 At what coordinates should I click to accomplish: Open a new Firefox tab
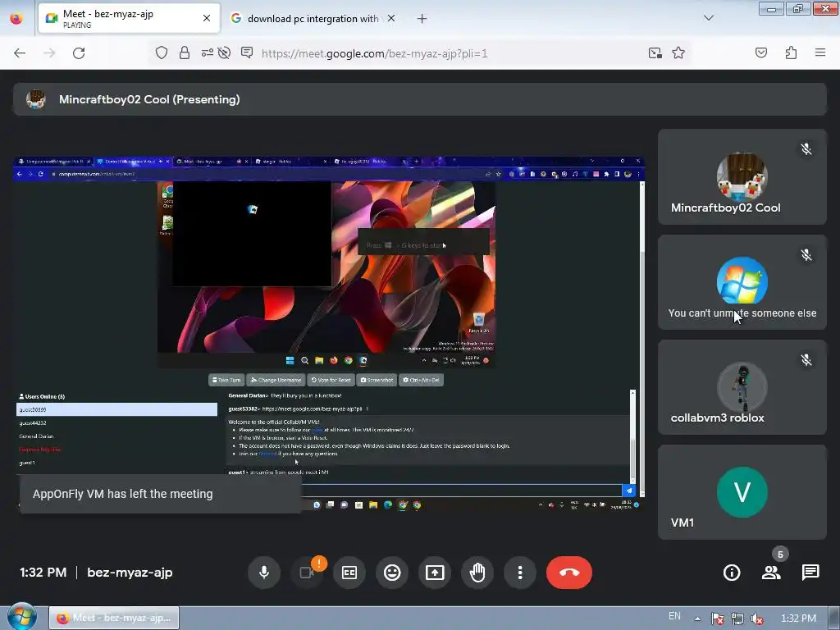[x=422, y=19]
